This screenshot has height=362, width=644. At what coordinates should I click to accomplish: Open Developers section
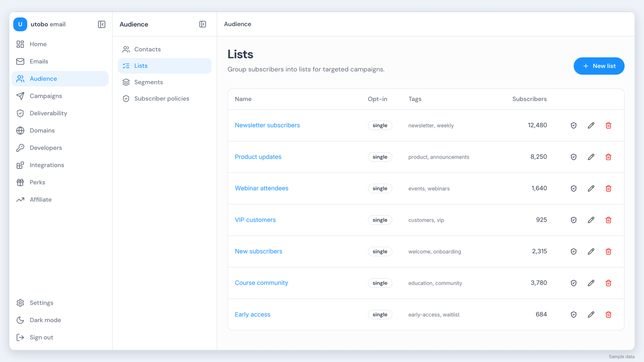pyautogui.click(x=60, y=148)
